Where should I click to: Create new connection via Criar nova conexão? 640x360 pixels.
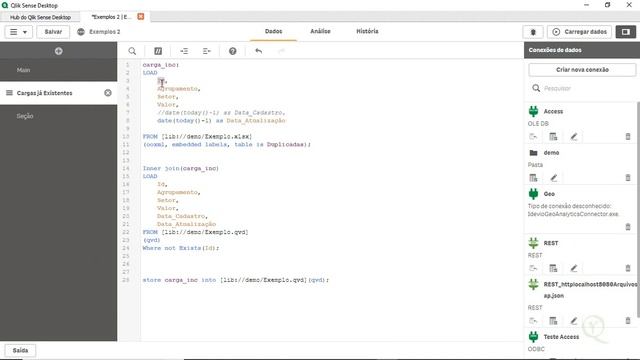(582, 70)
